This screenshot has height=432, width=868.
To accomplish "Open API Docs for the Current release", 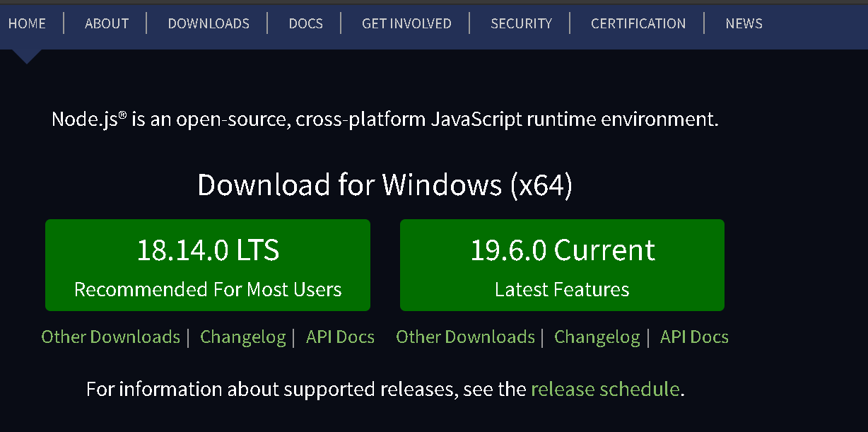I will 694,337.
